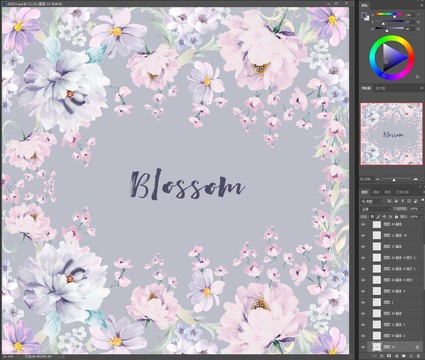Hide the third layer in the list via eye

coord(363,246)
